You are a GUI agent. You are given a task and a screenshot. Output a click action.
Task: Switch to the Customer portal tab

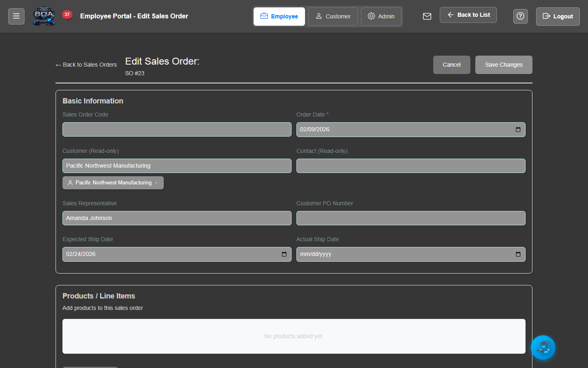333,16
